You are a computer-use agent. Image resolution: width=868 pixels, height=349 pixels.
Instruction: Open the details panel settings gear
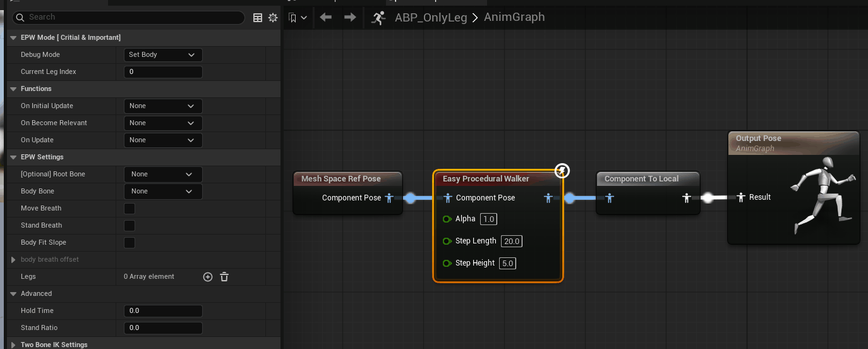pos(273,18)
